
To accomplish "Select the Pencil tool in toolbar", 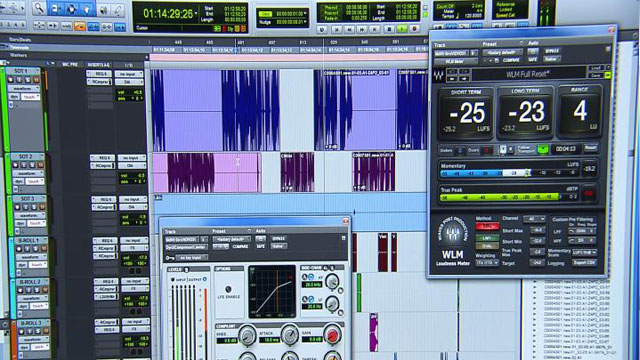I will pos(118,9).
